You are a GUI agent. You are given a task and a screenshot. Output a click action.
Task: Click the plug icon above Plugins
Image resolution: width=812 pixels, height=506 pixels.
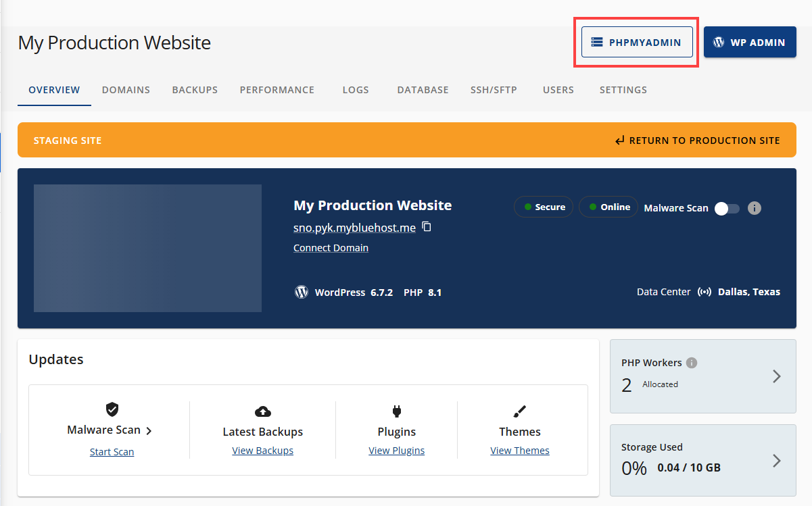coord(396,411)
